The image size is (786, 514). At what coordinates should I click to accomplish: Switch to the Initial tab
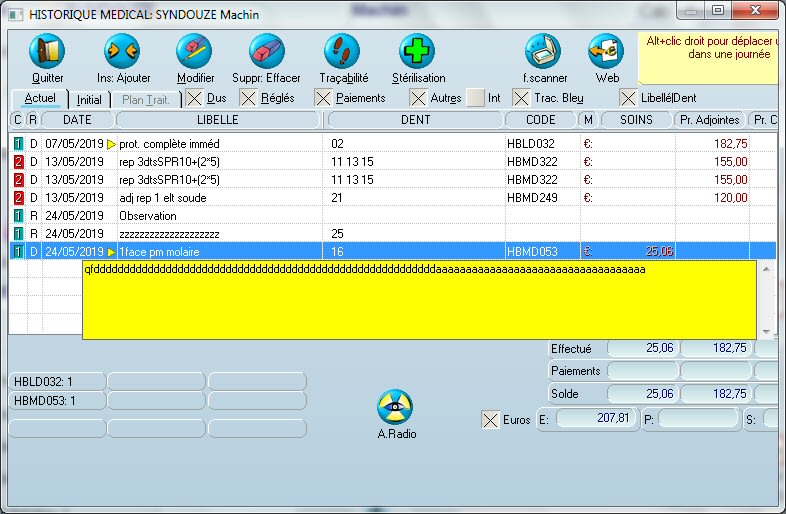(89, 99)
